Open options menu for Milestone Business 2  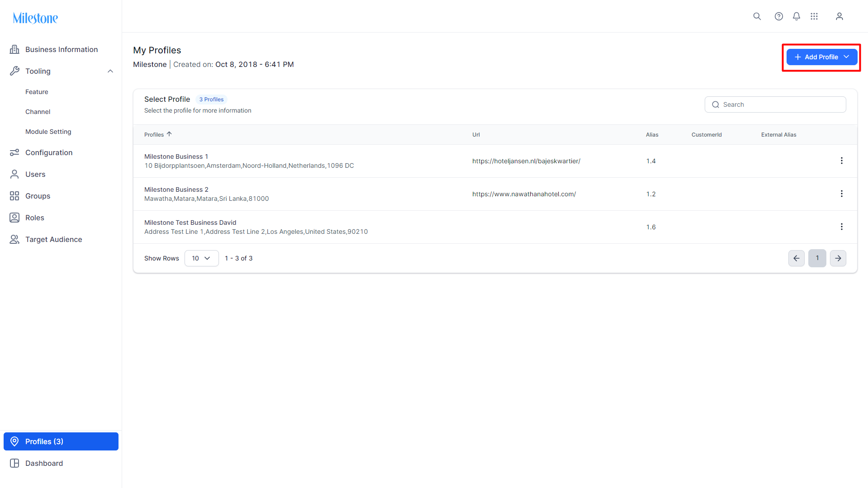click(x=842, y=194)
